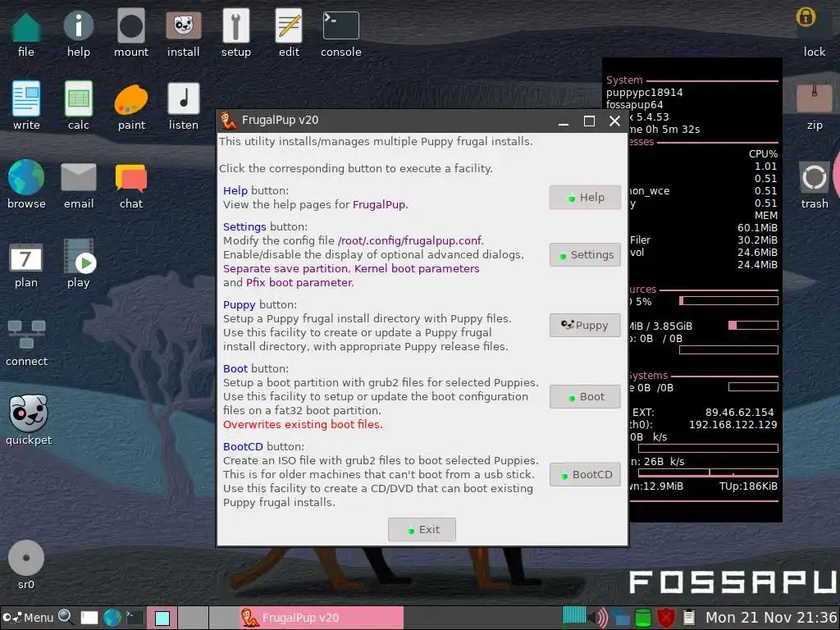This screenshot has width=840, height=630.
Task: Click the green storage cylinder tray icon
Action: tap(643, 618)
